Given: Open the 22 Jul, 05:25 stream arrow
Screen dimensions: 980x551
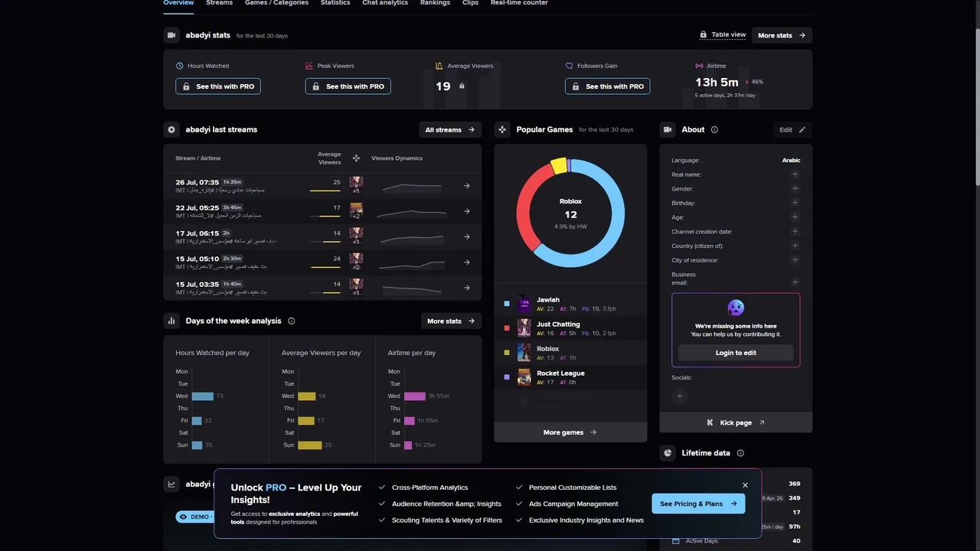Looking at the screenshot, I should pos(467,211).
